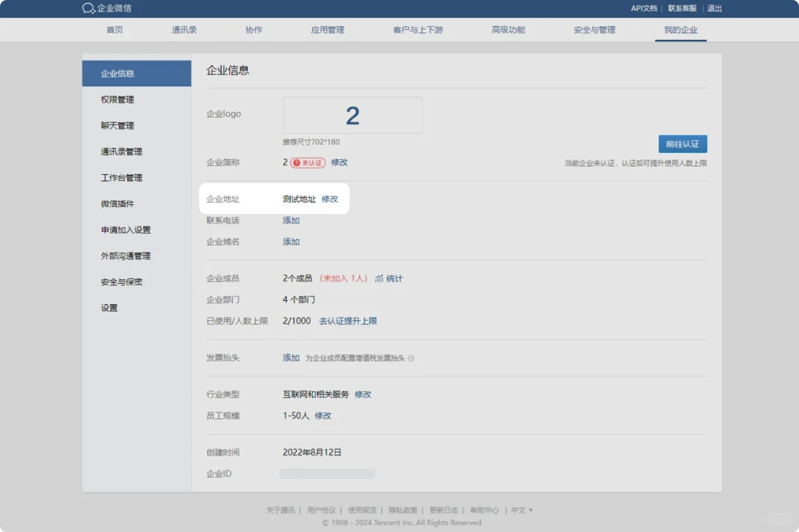Add a contact phone number
This screenshot has width=799, height=532.
(x=291, y=221)
